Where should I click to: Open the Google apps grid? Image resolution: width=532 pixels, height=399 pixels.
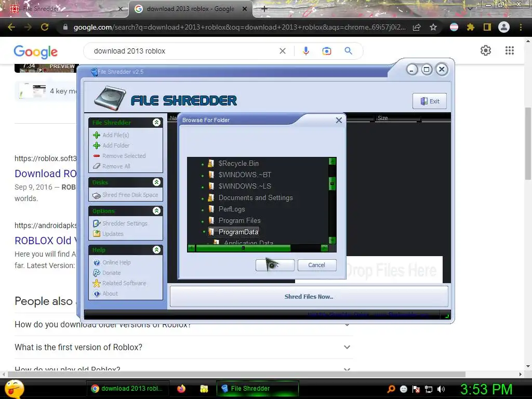point(510,50)
